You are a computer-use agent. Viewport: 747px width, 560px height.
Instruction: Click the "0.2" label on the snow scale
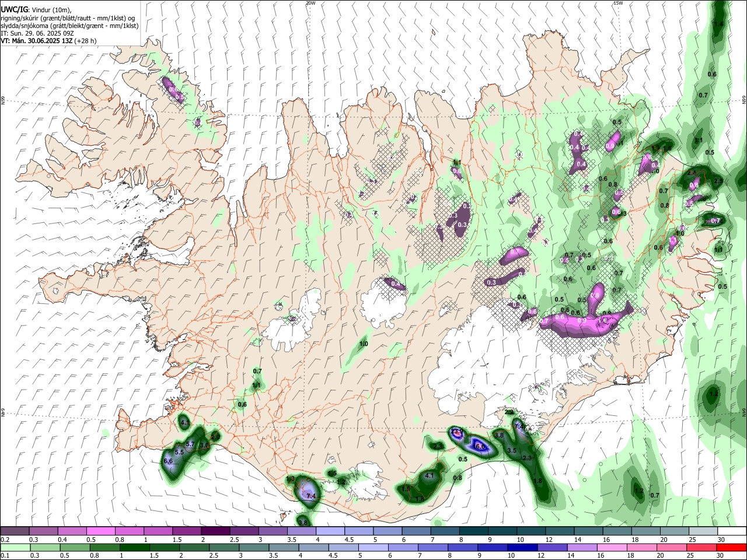click(x=5, y=540)
